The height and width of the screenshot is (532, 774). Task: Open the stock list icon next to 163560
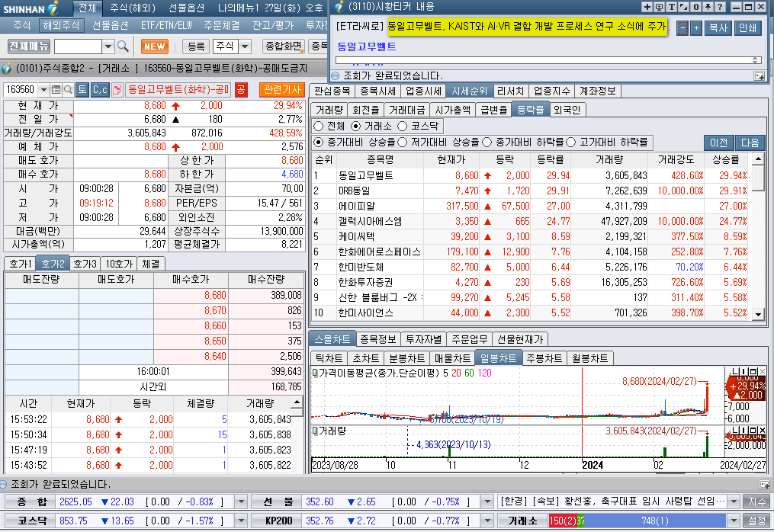(x=56, y=90)
